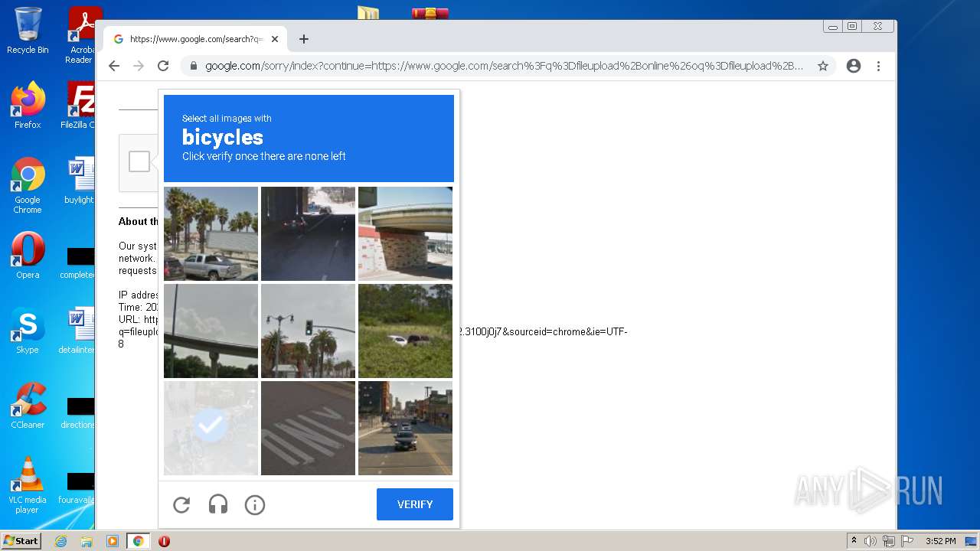Open Chrome three-dot menu
This screenshot has width=980, height=551.
point(879,66)
